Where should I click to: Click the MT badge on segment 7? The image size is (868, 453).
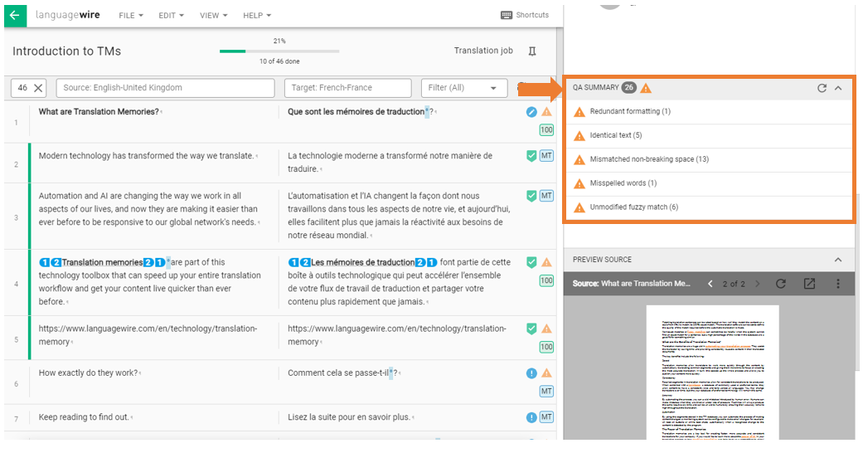tap(546, 417)
